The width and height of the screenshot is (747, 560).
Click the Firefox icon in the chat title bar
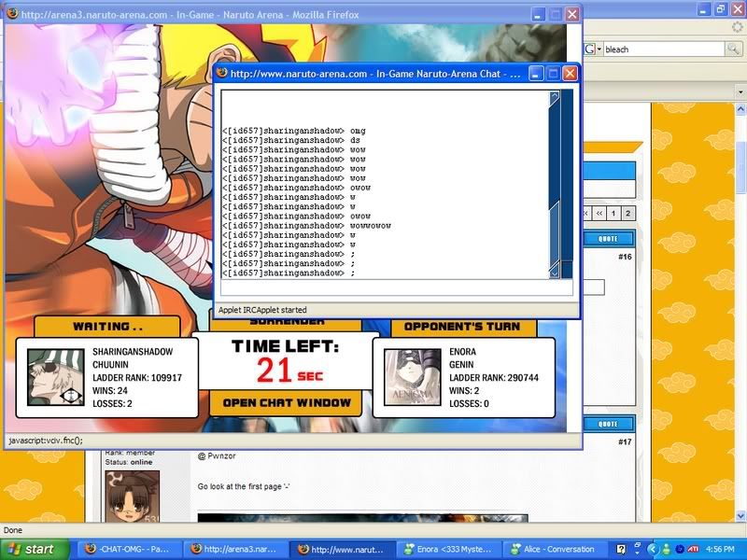tap(222, 73)
